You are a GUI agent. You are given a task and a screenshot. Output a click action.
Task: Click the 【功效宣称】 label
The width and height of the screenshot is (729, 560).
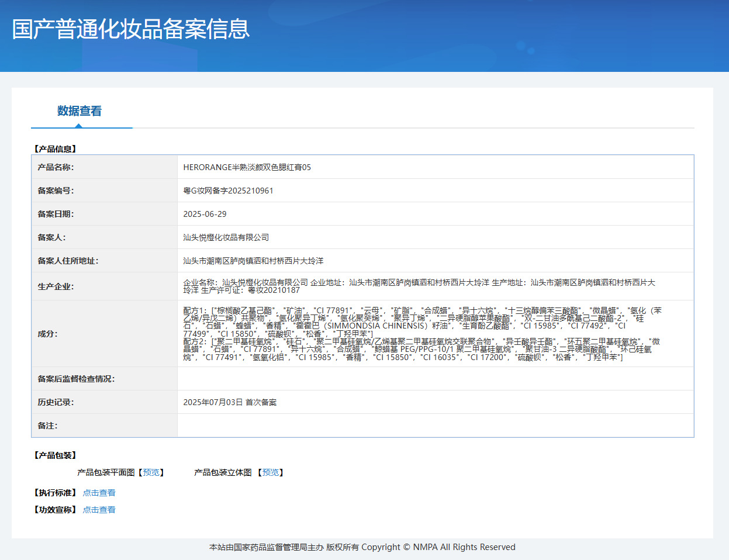(55, 510)
